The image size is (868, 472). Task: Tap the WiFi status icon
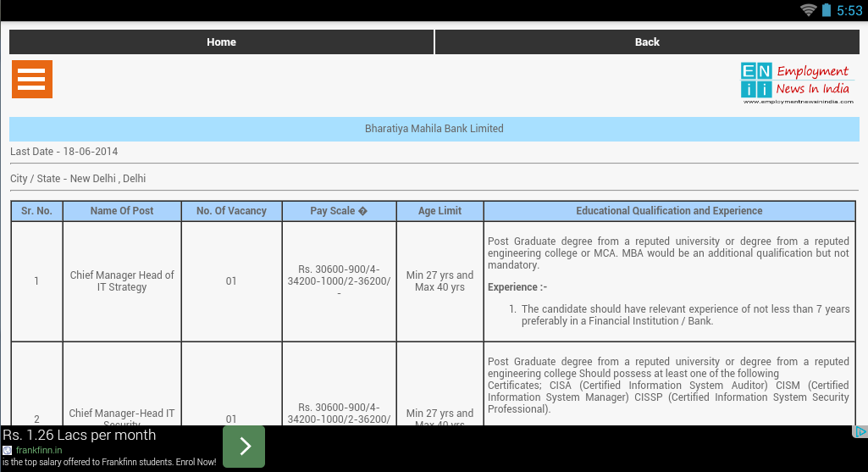809,10
